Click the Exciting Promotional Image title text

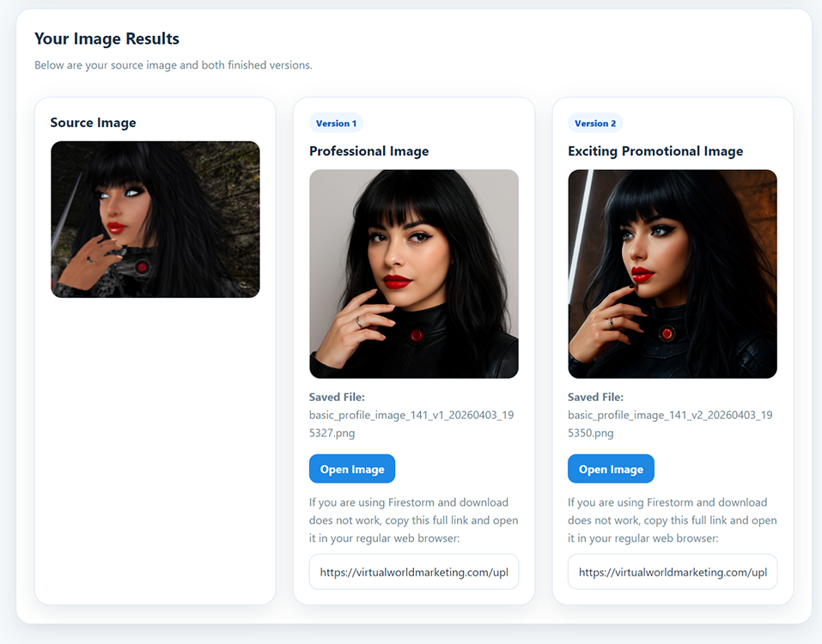(655, 151)
